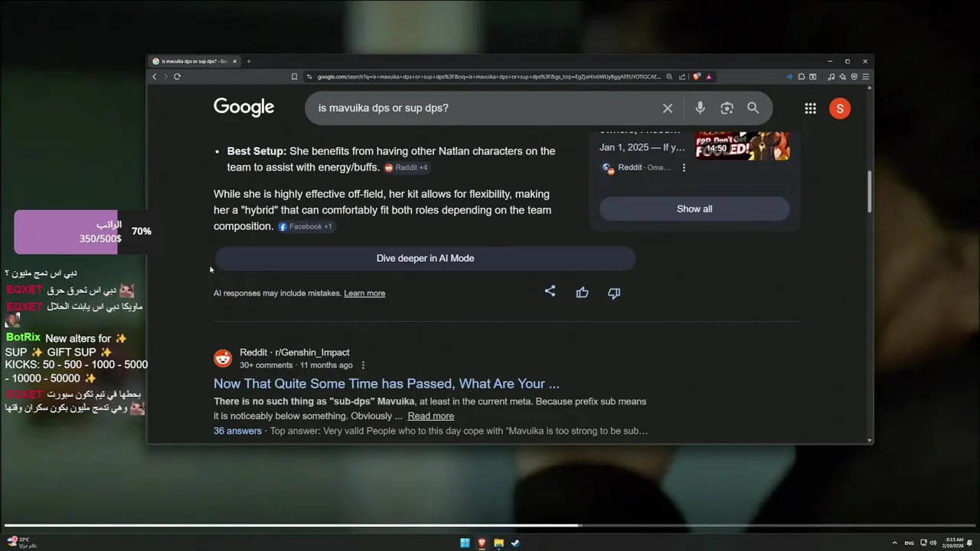Expand hidden system tray icons chevron
Viewport: 980px width, 551px height.
[x=895, y=543]
